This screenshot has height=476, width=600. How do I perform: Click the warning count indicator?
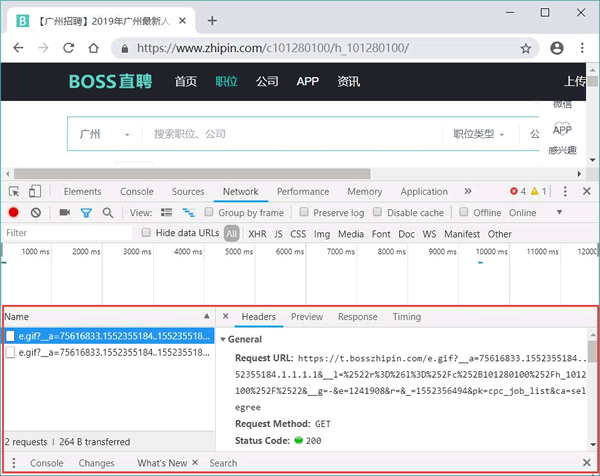point(538,191)
